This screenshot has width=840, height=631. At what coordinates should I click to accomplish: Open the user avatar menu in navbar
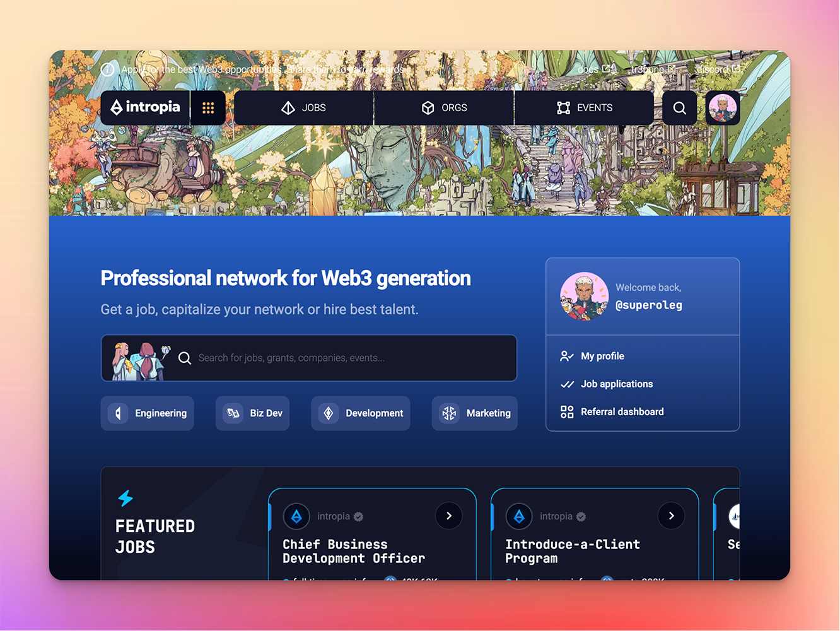(723, 108)
